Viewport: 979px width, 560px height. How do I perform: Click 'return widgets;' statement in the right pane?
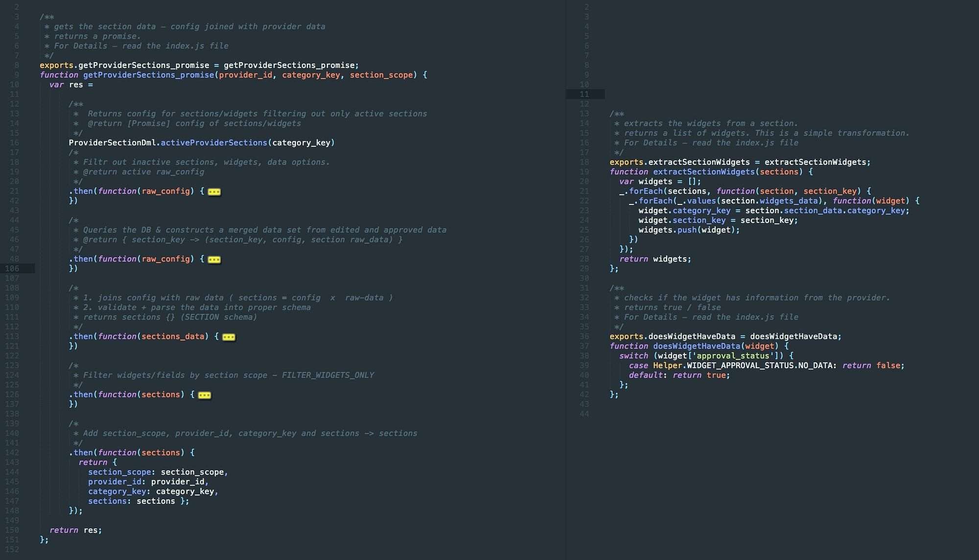click(x=655, y=259)
